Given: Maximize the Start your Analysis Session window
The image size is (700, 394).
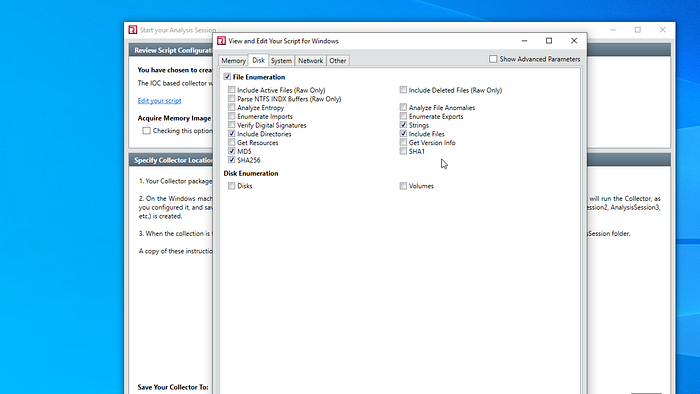Looking at the screenshot, I should coord(638,30).
